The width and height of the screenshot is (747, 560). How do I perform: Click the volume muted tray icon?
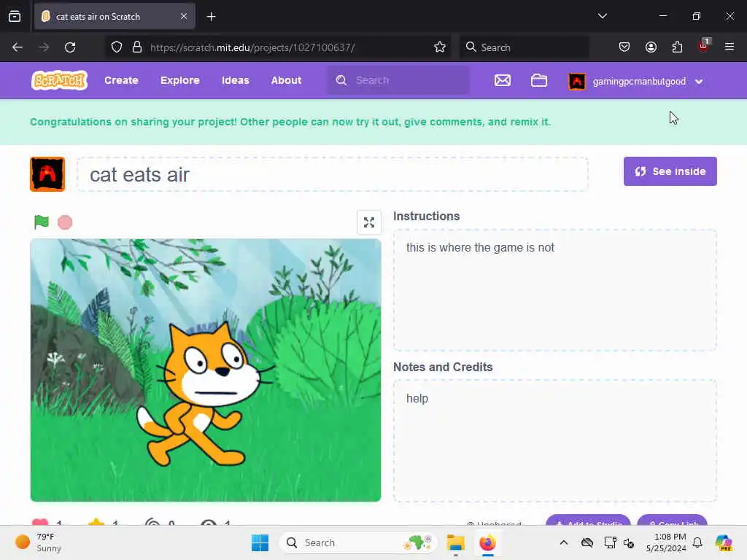pos(629,542)
